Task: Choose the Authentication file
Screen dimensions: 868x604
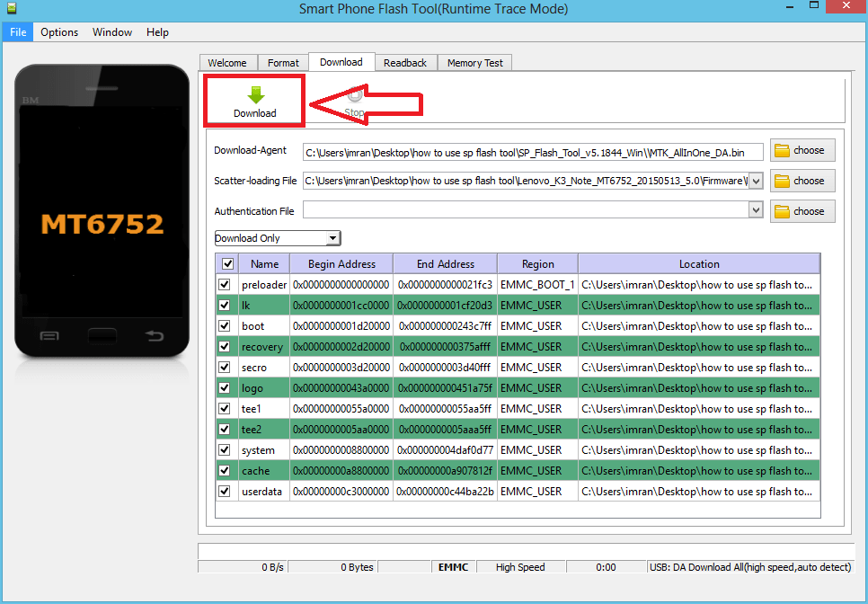Action: coord(802,211)
